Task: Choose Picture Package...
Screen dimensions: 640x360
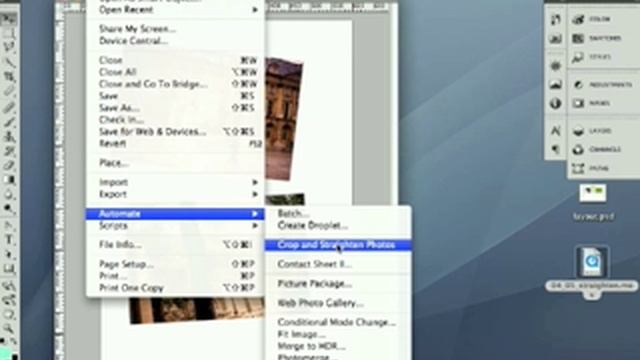Action: (x=338, y=284)
